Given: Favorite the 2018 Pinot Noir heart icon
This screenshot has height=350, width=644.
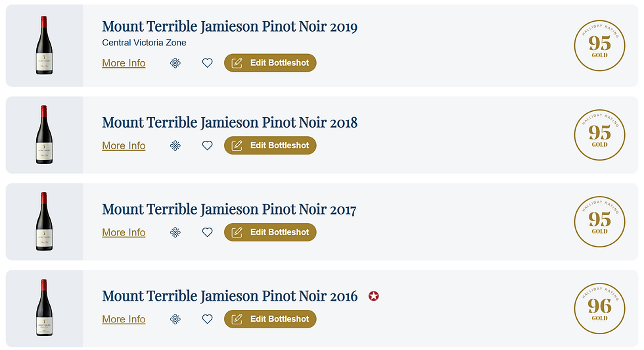Looking at the screenshot, I should 208,145.
